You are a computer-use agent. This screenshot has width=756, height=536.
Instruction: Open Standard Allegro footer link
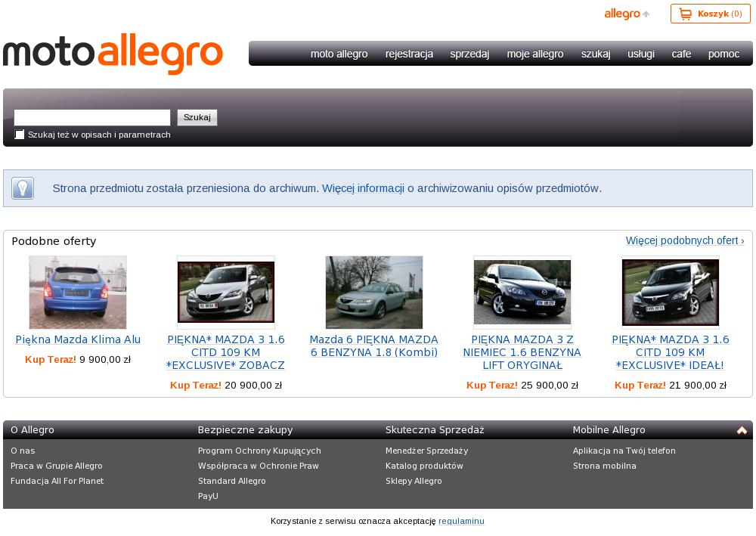click(232, 481)
